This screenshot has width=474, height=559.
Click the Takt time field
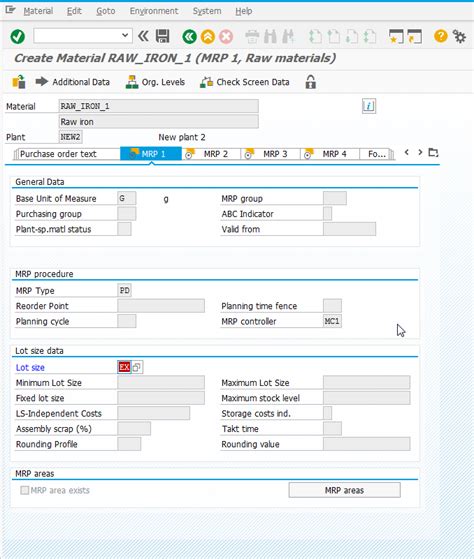332,429
